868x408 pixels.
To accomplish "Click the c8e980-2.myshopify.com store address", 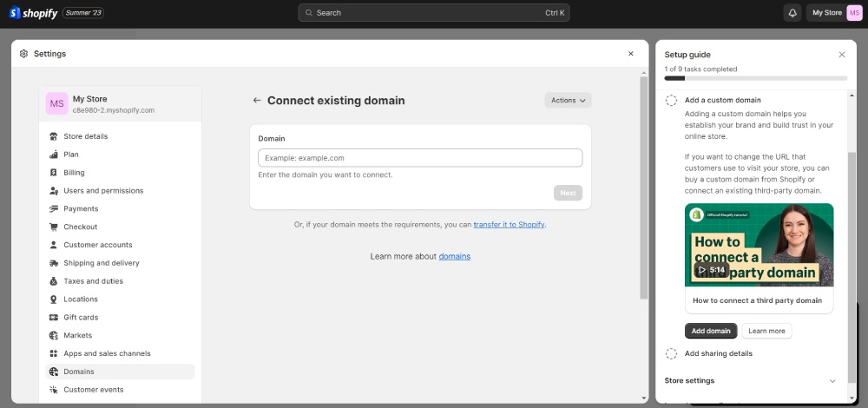I will tap(114, 110).
